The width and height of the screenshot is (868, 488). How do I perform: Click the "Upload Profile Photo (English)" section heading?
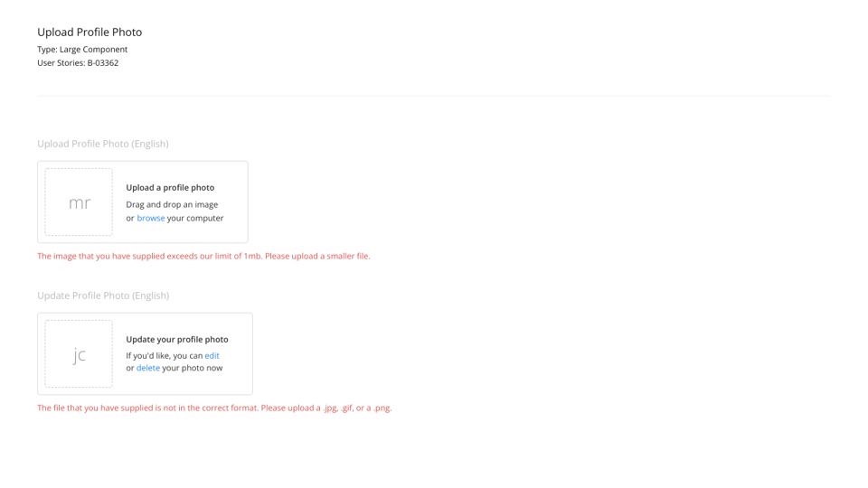103,144
